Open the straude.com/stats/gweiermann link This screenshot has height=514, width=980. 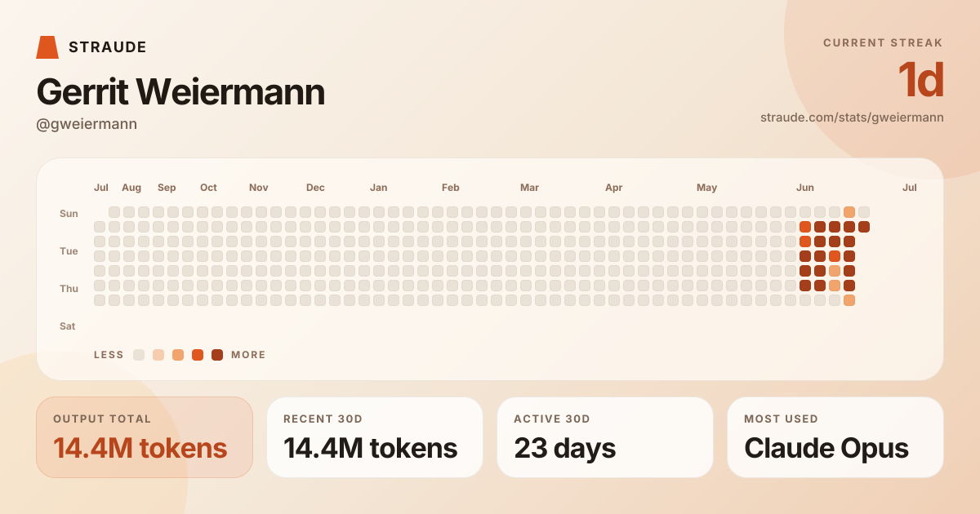click(852, 117)
